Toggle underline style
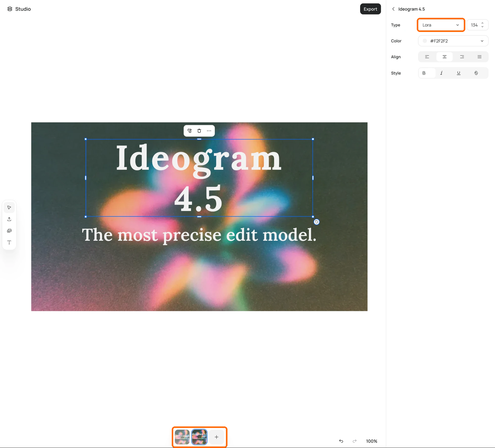The width and height of the screenshot is (495, 448). click(459, 73)
